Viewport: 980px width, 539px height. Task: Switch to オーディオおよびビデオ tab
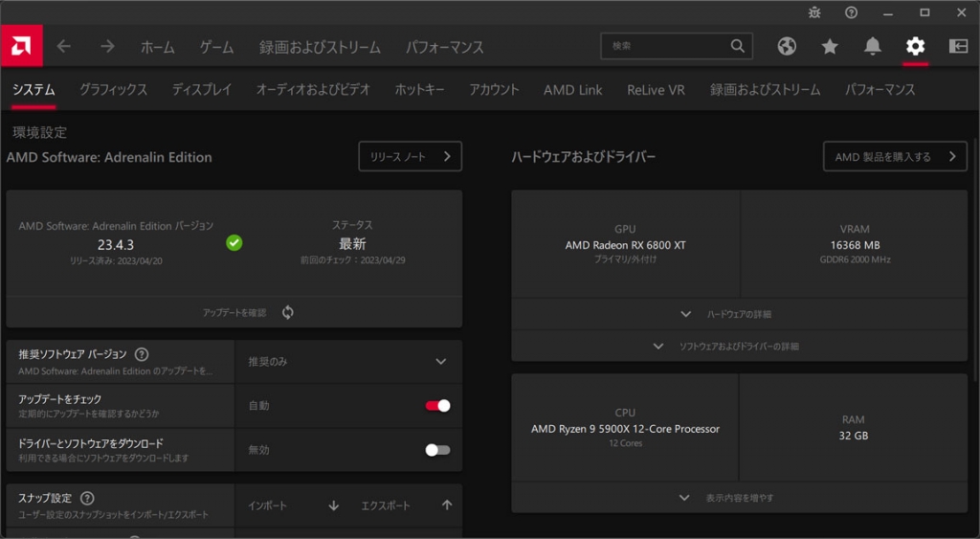(313, 89)
